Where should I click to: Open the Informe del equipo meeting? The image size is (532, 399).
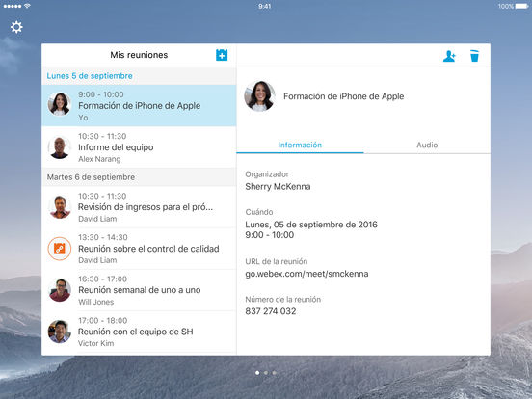(139, 147)
